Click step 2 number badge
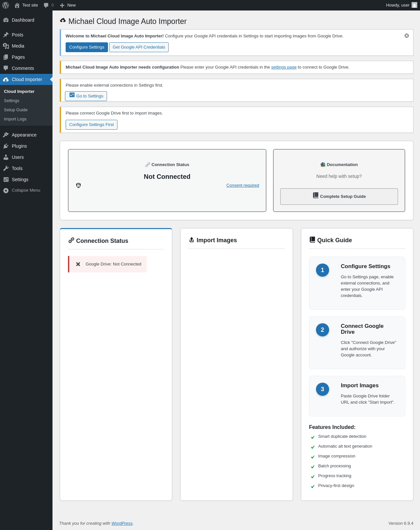This screenshot has height=530, width=420. (x=323, y=330)
